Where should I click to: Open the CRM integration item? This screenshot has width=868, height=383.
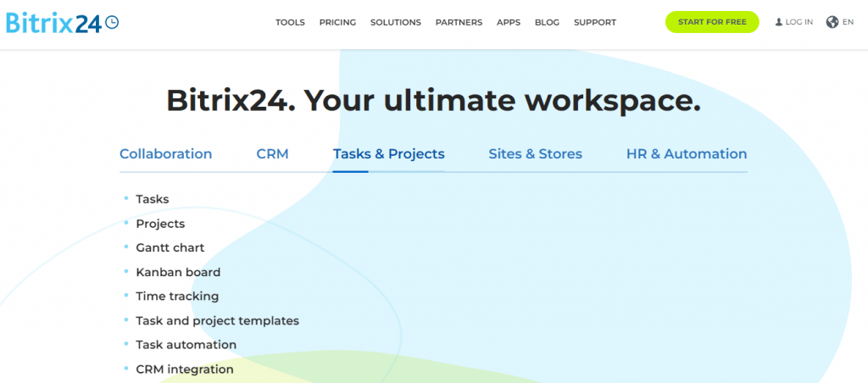(x=185, y=369)
